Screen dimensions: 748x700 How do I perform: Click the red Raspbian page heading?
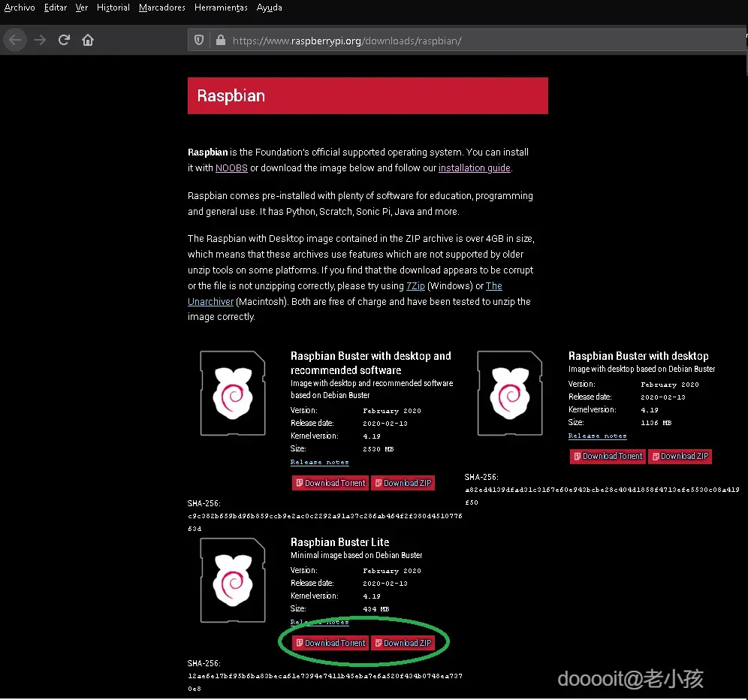click(x=368, y=95)
